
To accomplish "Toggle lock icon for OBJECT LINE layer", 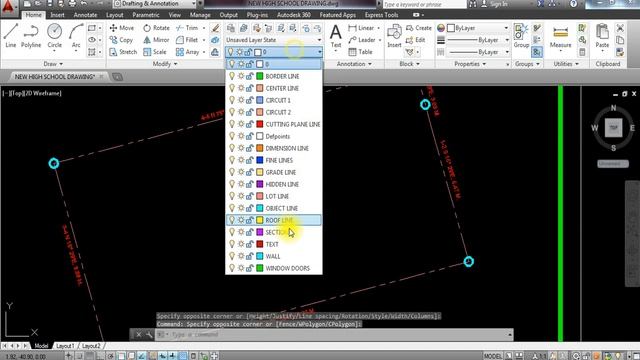I will pyautogui.click(x=249, y=208).
